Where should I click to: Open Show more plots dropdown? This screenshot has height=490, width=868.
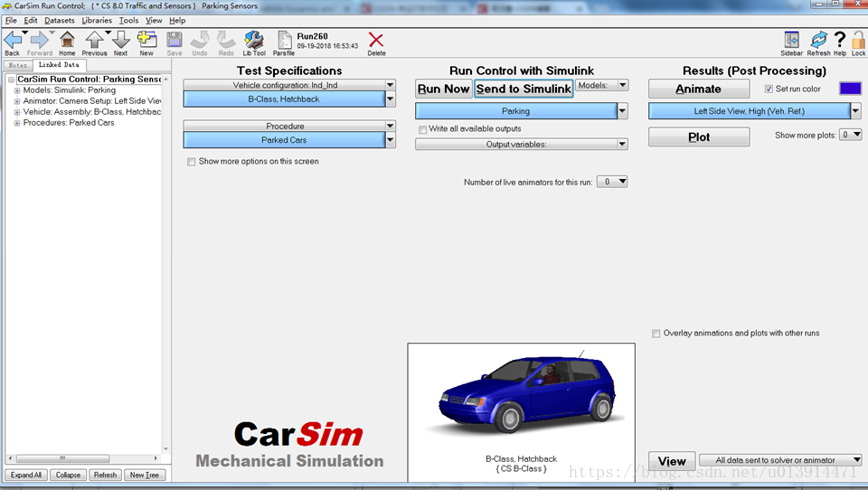[x=851, y=135]
